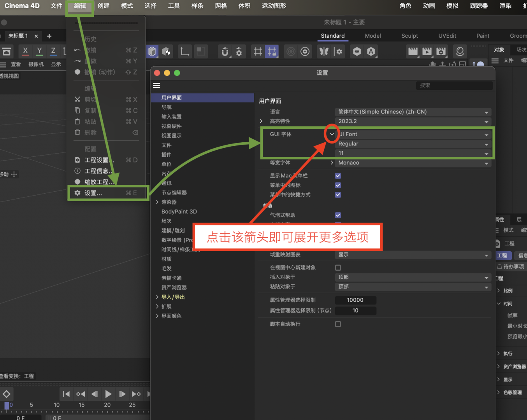
Task: Choose 设置... from the 编辑 menu
Action: click(x=109, y=193)
